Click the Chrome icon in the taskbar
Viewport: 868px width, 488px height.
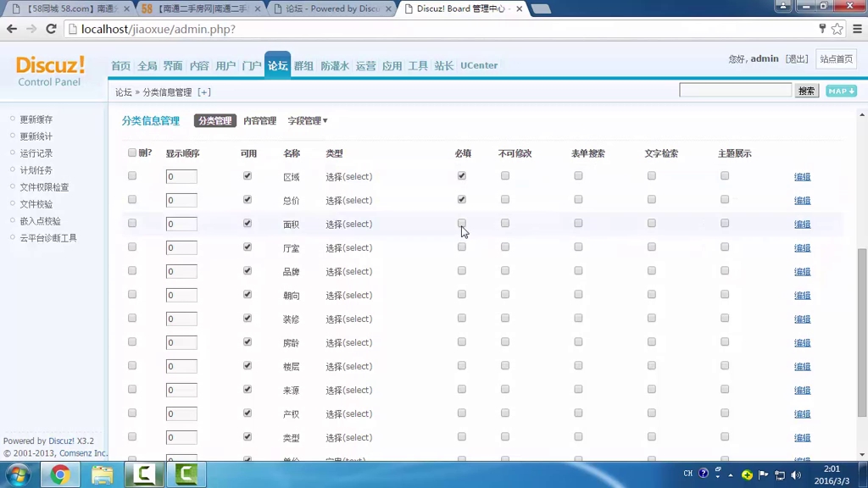[60, 474]
